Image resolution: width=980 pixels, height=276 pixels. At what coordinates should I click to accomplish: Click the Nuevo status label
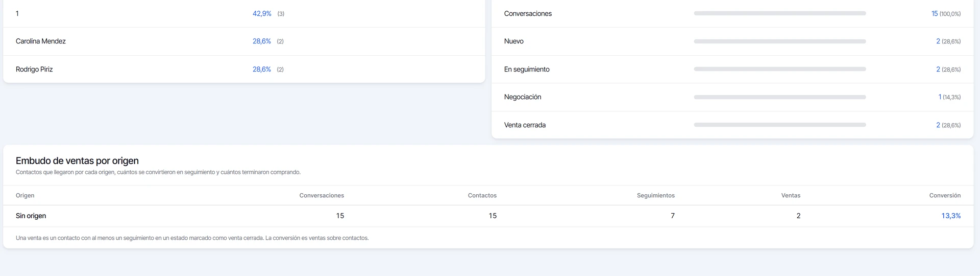coord(514,41)
